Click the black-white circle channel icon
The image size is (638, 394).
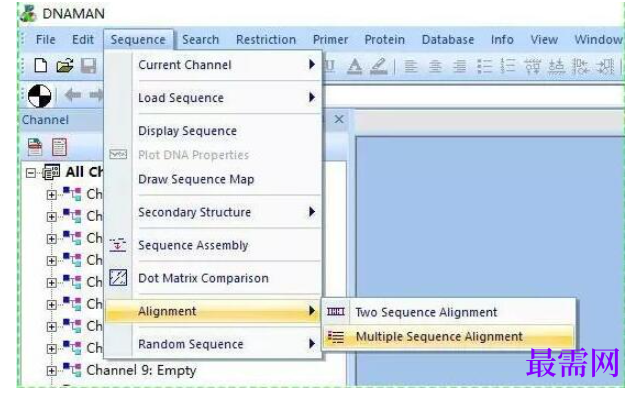click(x=39, y=96)
